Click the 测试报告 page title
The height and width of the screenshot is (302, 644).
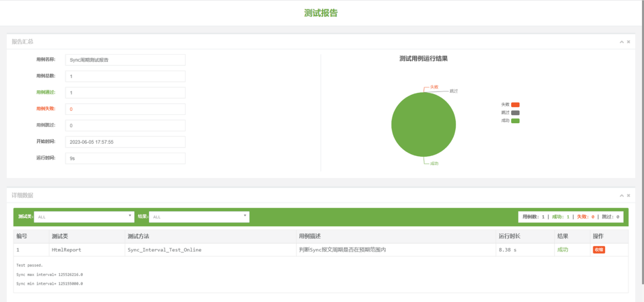point(321,13)
